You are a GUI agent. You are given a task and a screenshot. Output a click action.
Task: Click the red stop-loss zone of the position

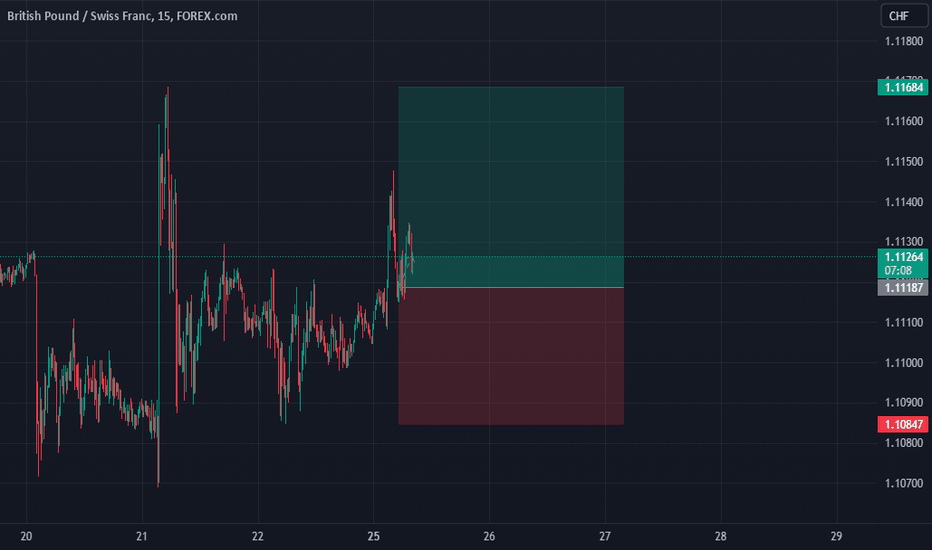pyautogui.click(x=511, y=356)
